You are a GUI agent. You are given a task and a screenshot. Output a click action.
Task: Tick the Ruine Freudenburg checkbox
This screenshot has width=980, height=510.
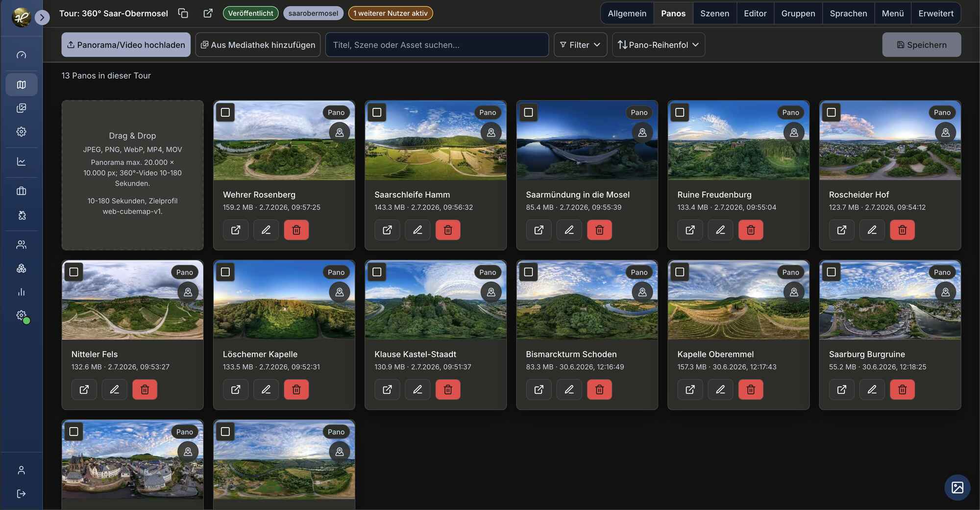coord(680,112)
